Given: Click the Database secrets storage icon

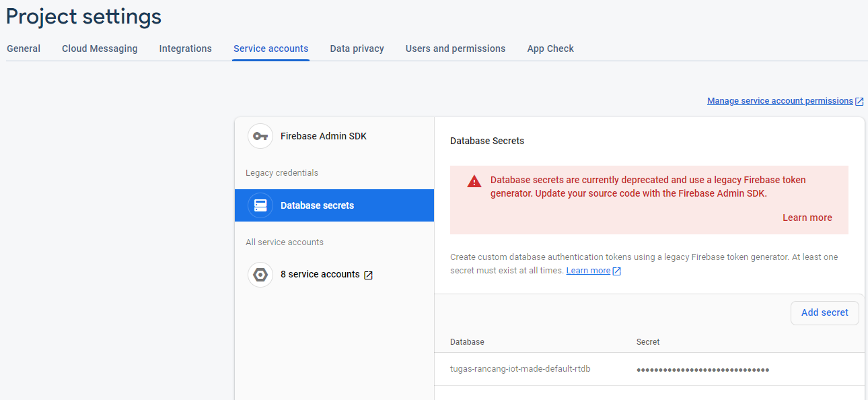Looking at the screenshot, I should 260,205.
